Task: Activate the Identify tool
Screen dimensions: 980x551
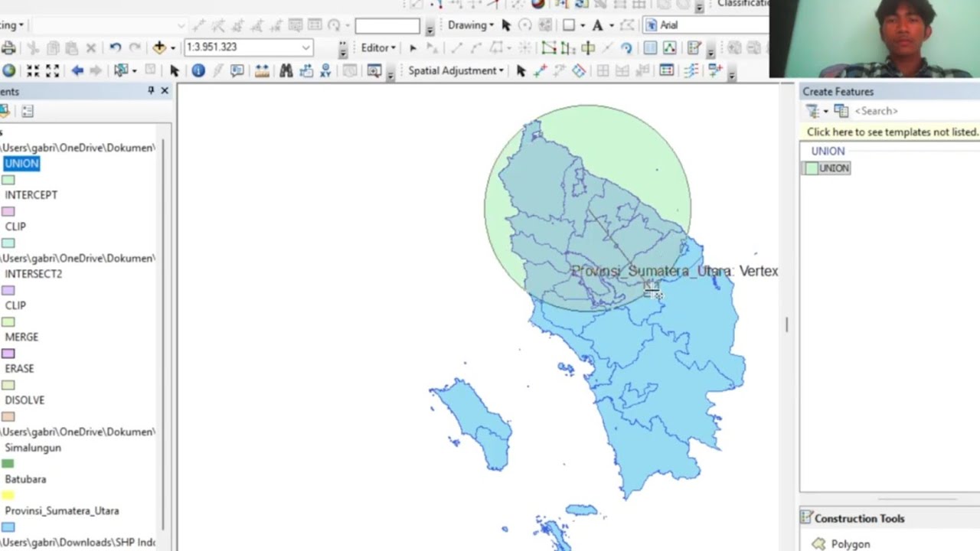Action: (x=198, y=70)
